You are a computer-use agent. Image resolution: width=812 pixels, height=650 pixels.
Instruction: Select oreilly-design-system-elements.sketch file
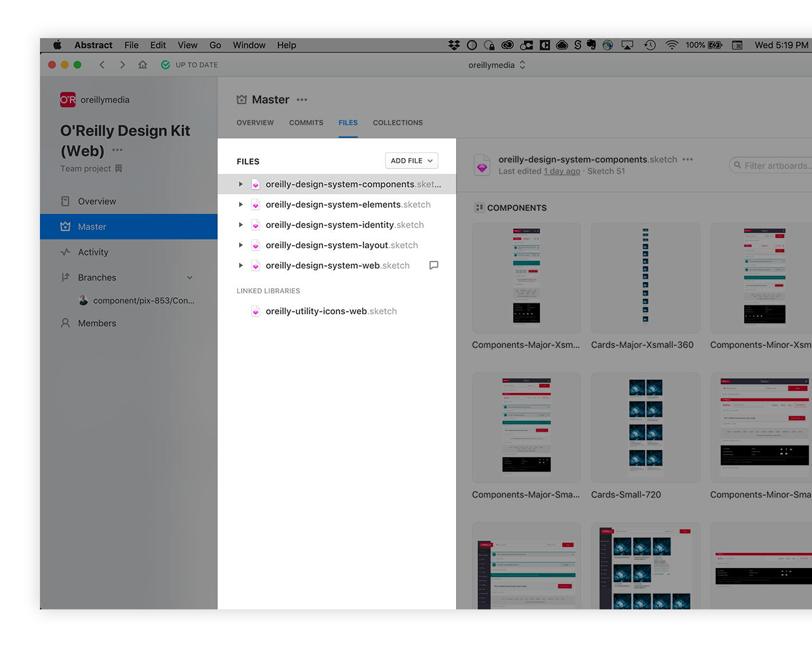pos(337,204)
